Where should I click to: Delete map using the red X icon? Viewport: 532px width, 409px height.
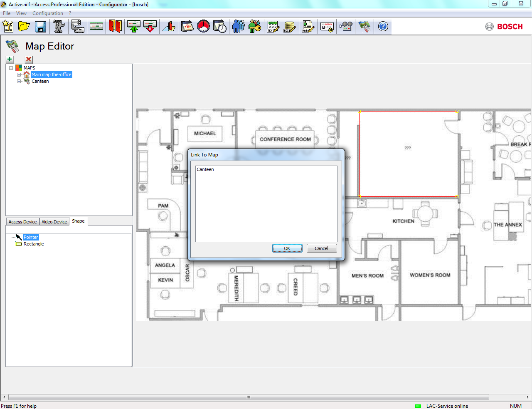29,59
